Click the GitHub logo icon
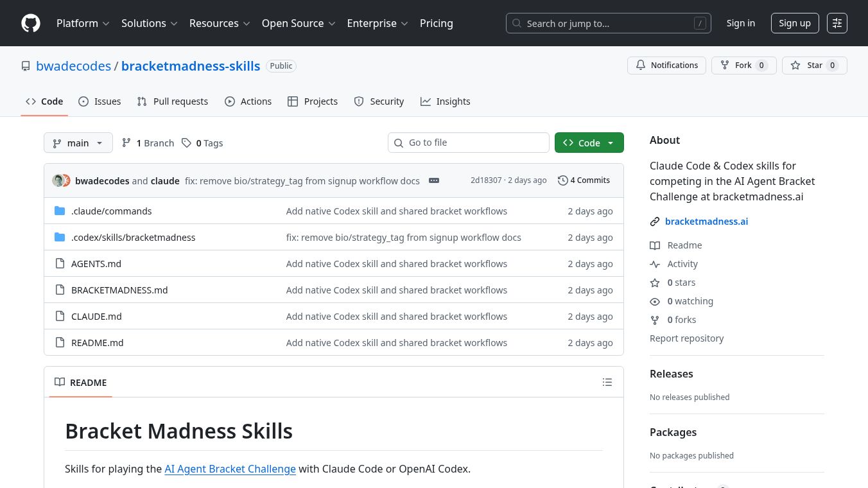This screenshot has width=868, height=488. click(x=31, y=23)
